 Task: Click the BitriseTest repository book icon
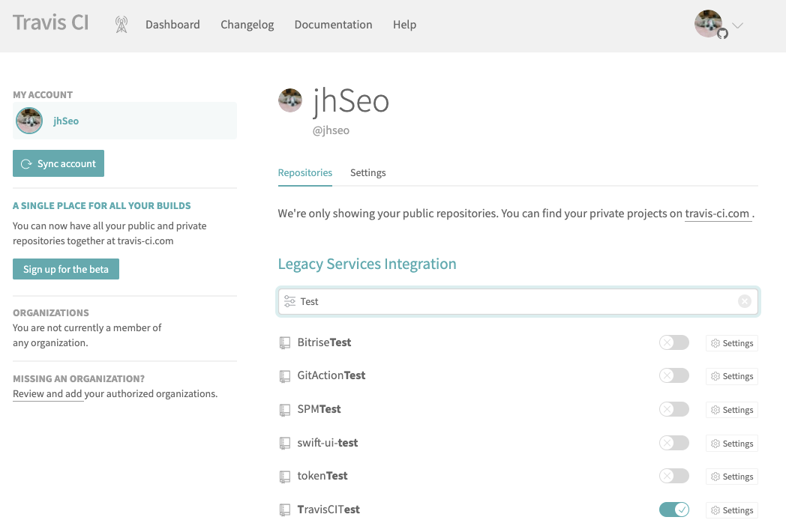(285, 342)
